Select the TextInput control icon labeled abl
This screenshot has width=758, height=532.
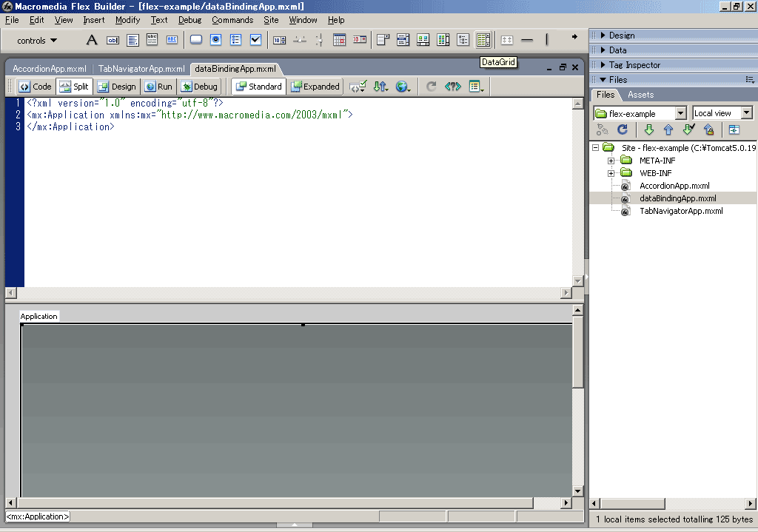[113, 40]
